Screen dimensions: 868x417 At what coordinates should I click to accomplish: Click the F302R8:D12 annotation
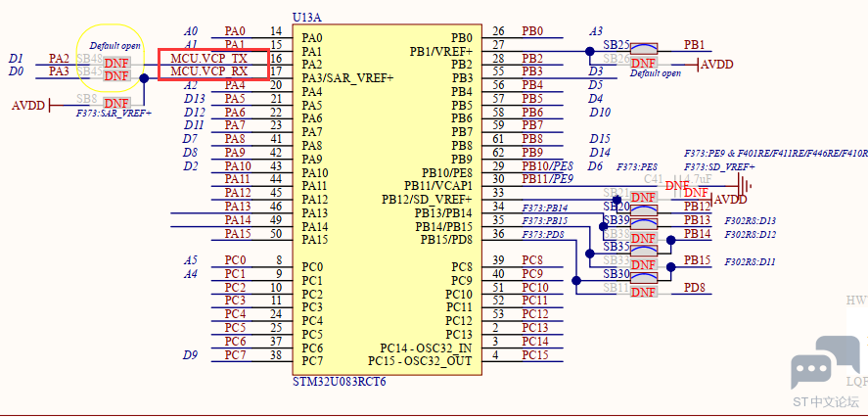coord(751,235)
